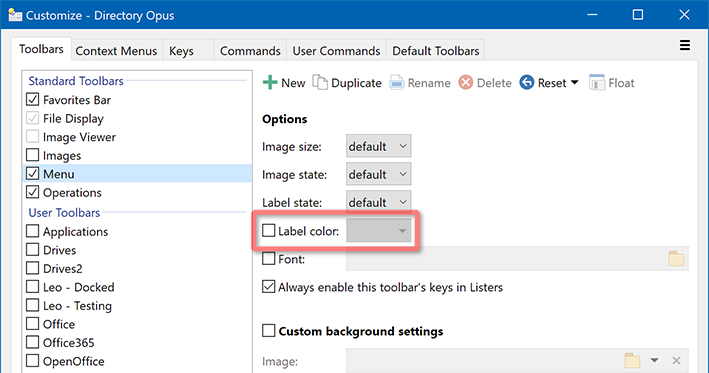Click the blue Reset arrow icon
The width and height of the screenshot is (709, 373).
[527, 83]
